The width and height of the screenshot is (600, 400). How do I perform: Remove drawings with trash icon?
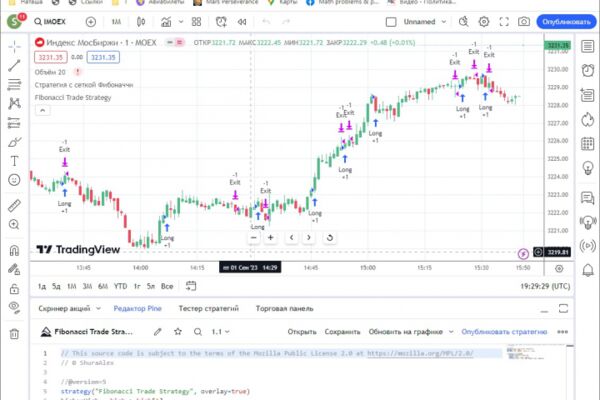[15, 333]
